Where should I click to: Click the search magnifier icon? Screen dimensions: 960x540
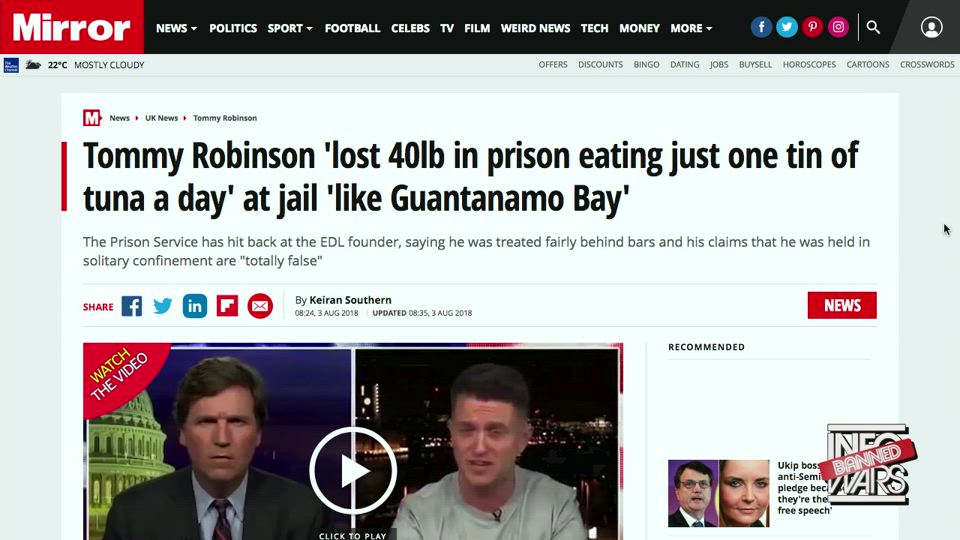click(873, 28)
